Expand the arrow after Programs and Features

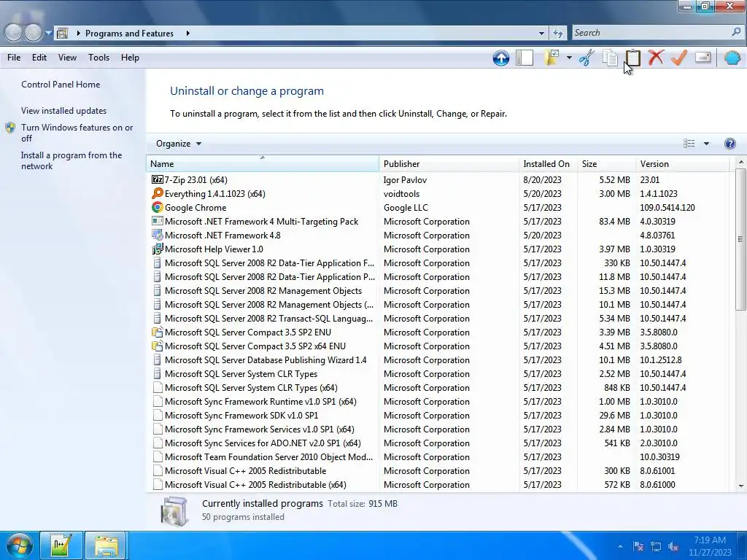[x=187, y=34]
